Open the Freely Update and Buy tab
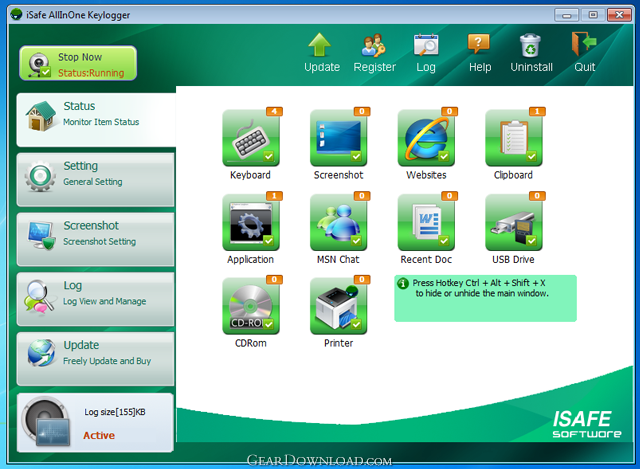Screen dimensions: 640x469 pyautogui.click(x=96, y=359)
